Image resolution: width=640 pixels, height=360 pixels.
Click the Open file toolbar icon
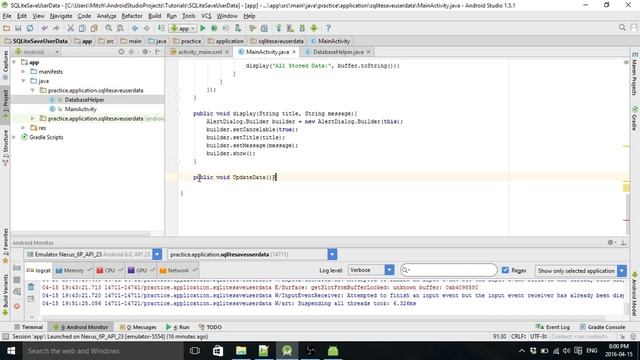coord(7,28)
